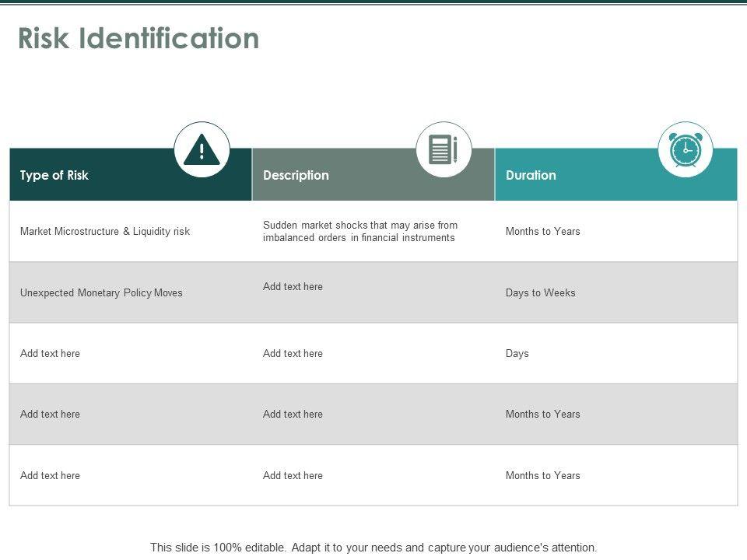Select Market Microstructure & Liquidity risk cell
This screenshot has height=560, width=747.
[105, 231]
